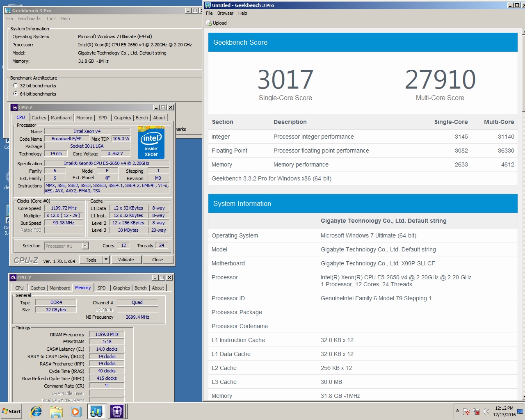Click the lower CPU-Z window title icon

pos(13,278)
